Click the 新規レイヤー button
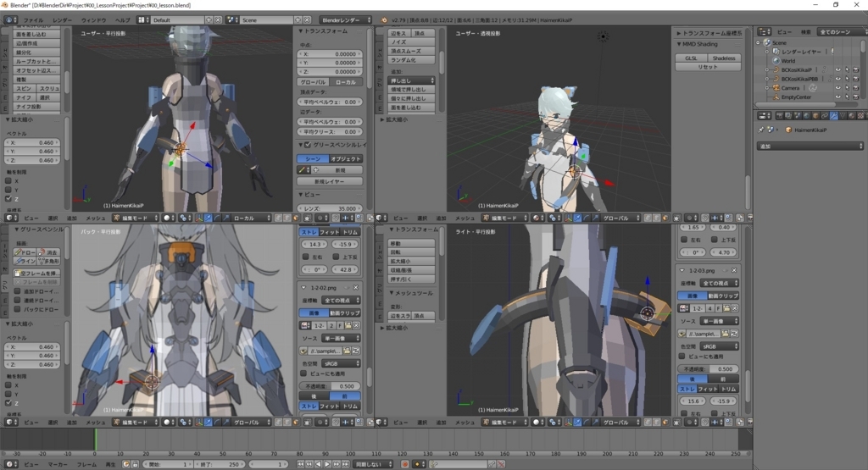The width and height of the screenshot is (868, 470). (x=330, y=181)
